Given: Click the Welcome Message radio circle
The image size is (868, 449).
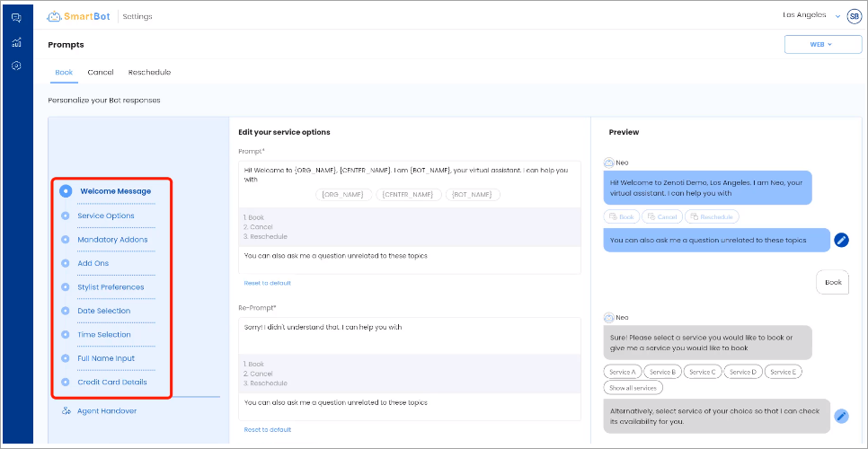Looking at the screenshot, I should point(66,191).
